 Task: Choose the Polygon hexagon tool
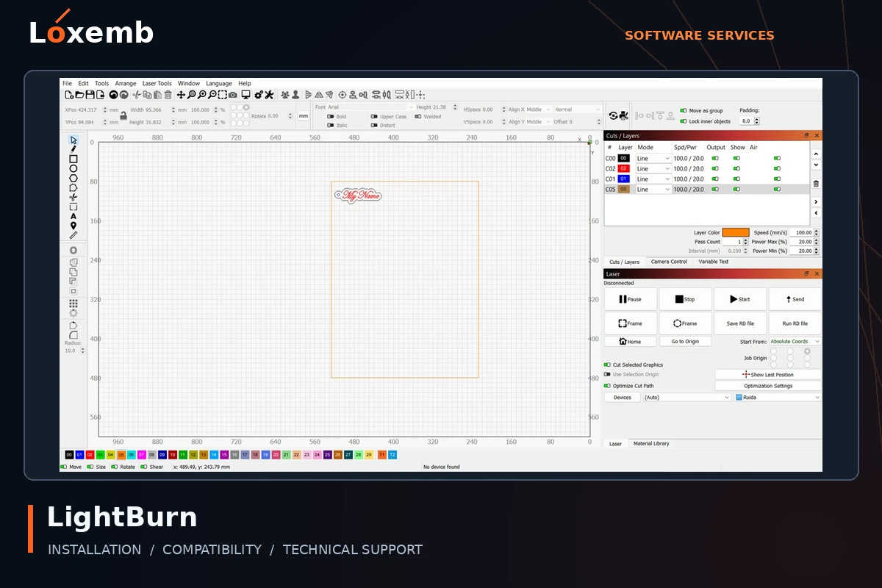click(73, 178)
